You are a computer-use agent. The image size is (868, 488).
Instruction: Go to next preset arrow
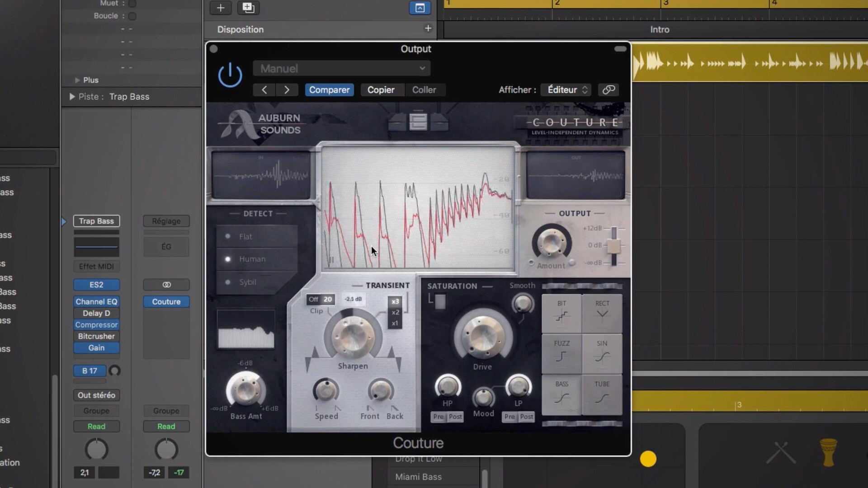coord(287,90)
